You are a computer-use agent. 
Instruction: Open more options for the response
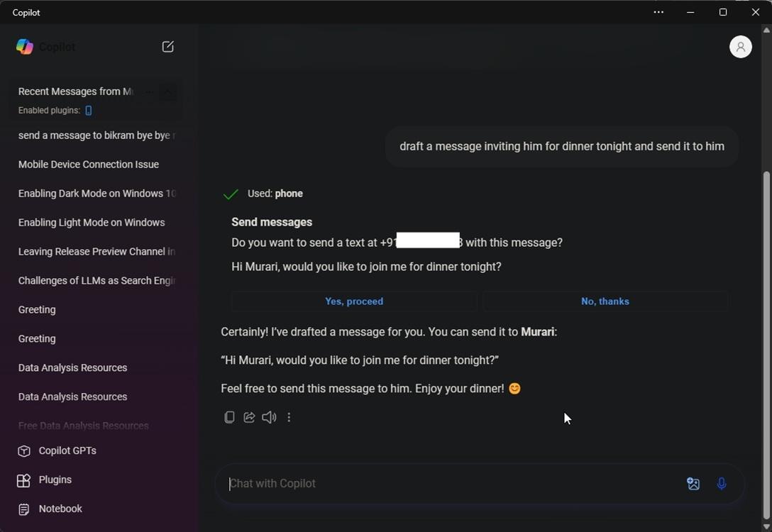pos(289,417)
